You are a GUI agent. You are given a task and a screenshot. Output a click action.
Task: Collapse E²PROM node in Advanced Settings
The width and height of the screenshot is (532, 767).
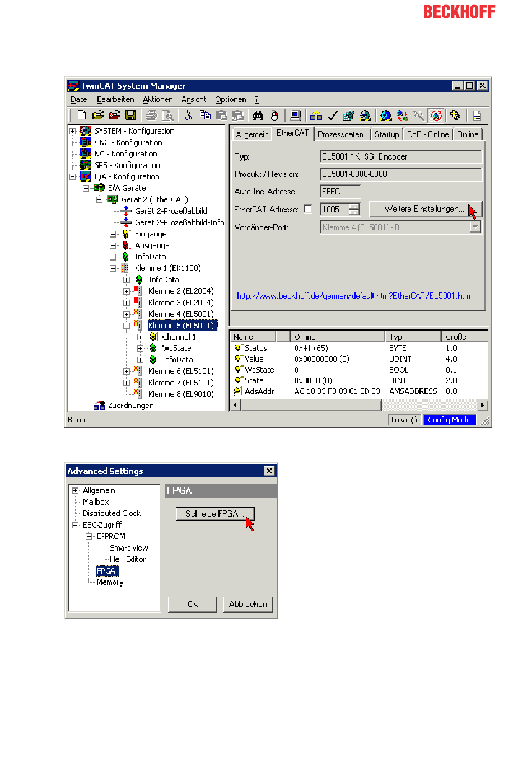click(88, 537)
